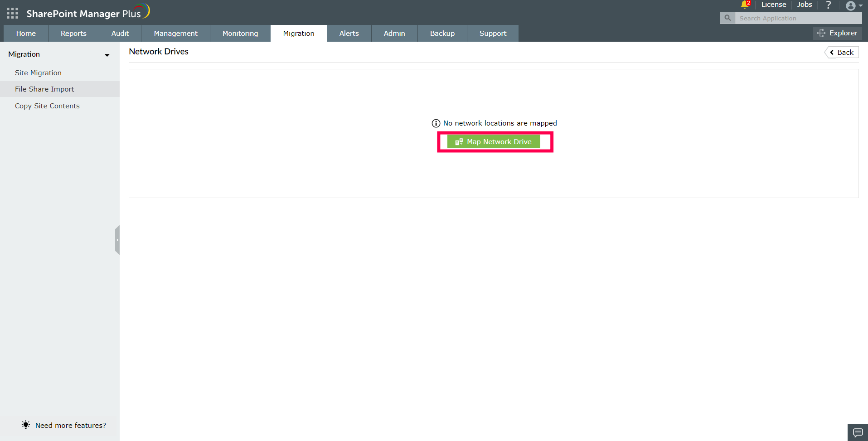Click the SharePoint Manager Plus logo

(88, 12)
